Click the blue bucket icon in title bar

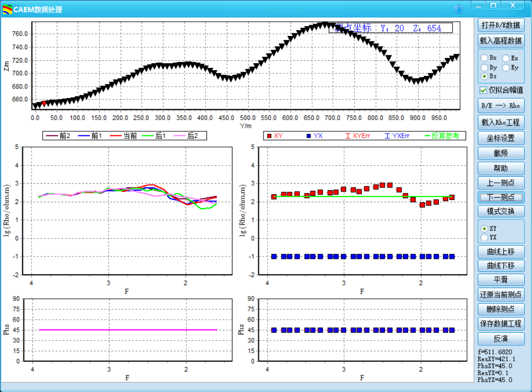[x=459, y=9]
